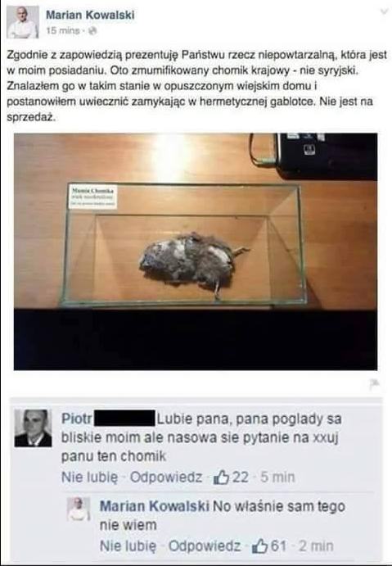Open Marian Kowalski's profile picture in post header
The image size is (392, 566).
point(23,22)
